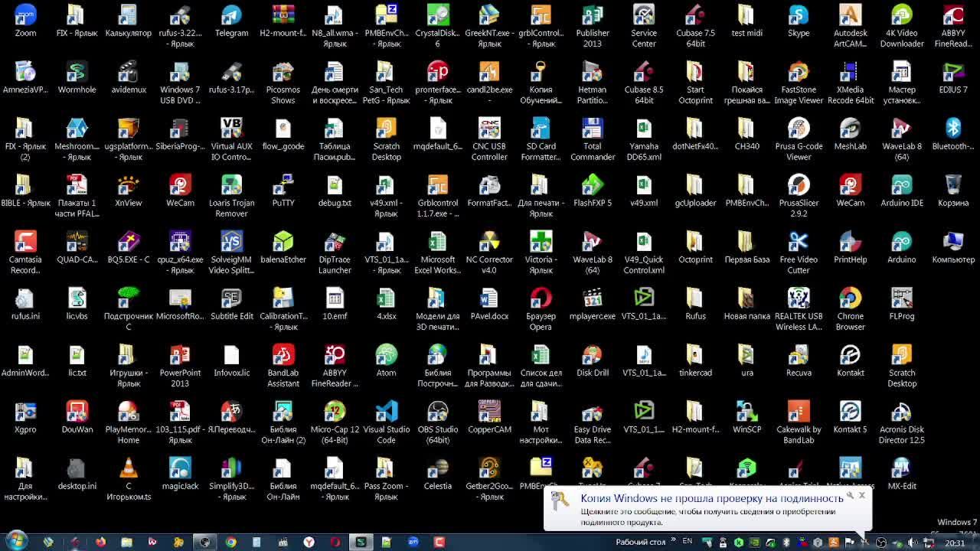980x551 pixels.
Task: Click the taskbar clock showing 20:31
Action: pyautogui.click(x=955, y=543)
